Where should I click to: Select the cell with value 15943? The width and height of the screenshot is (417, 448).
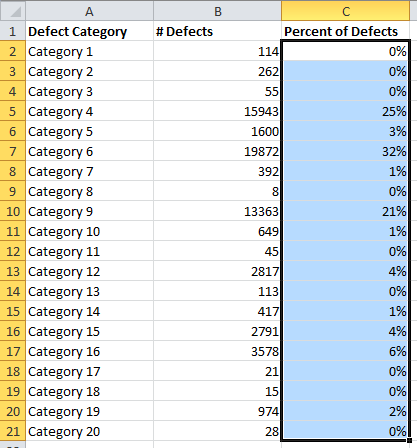217,111
